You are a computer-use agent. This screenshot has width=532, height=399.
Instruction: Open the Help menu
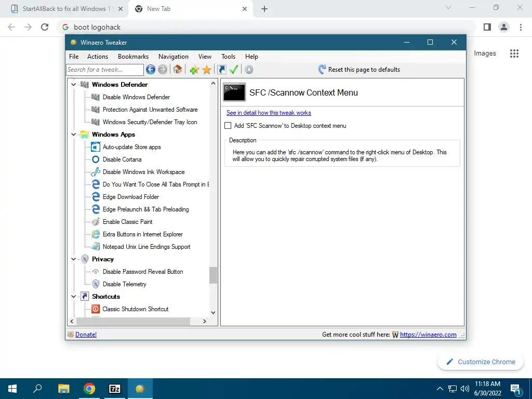click(251, 57)
